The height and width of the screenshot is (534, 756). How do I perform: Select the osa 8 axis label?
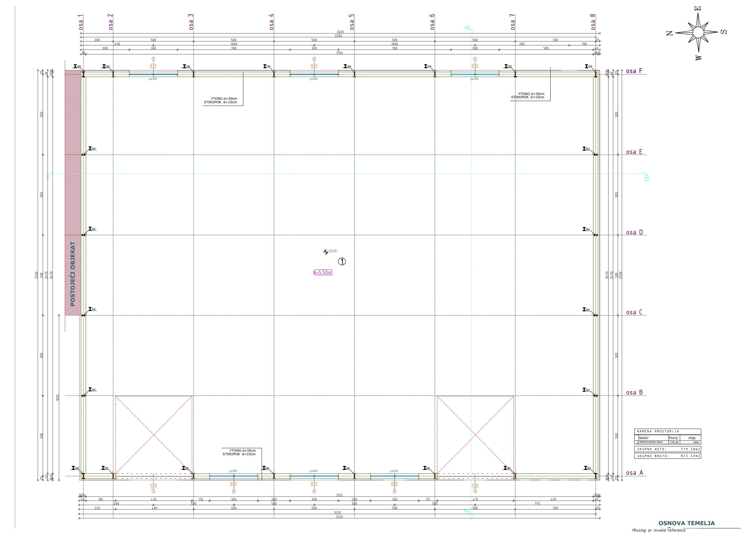coord(593,22)
